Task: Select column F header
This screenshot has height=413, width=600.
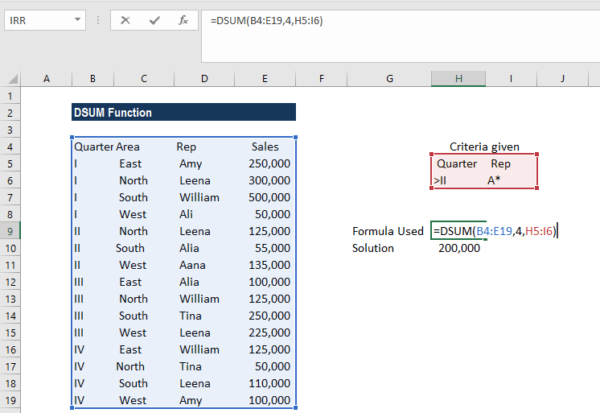Action: (321, 79)
